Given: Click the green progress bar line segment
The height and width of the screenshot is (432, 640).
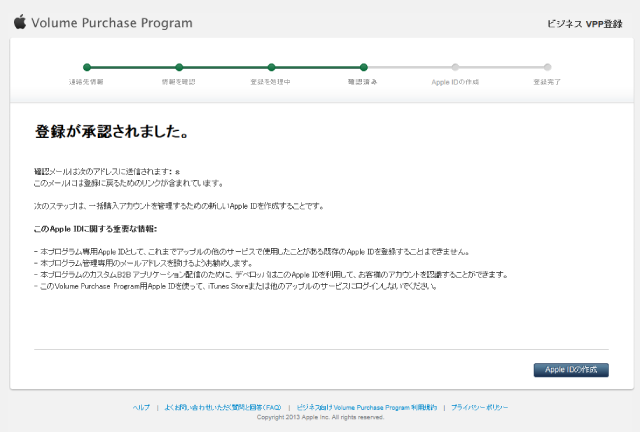Looking at the screenshot, I should point(225,67).
